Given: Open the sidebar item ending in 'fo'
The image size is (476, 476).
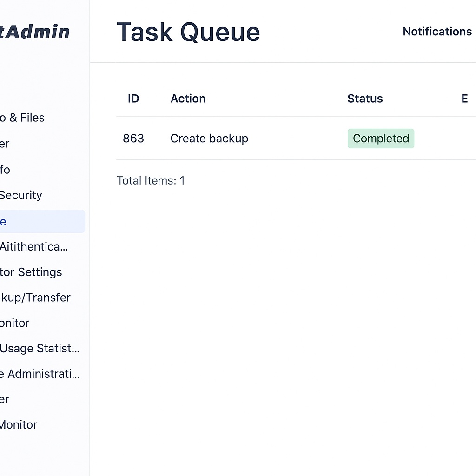Looking at the screenshot, I should click(5, 170).
